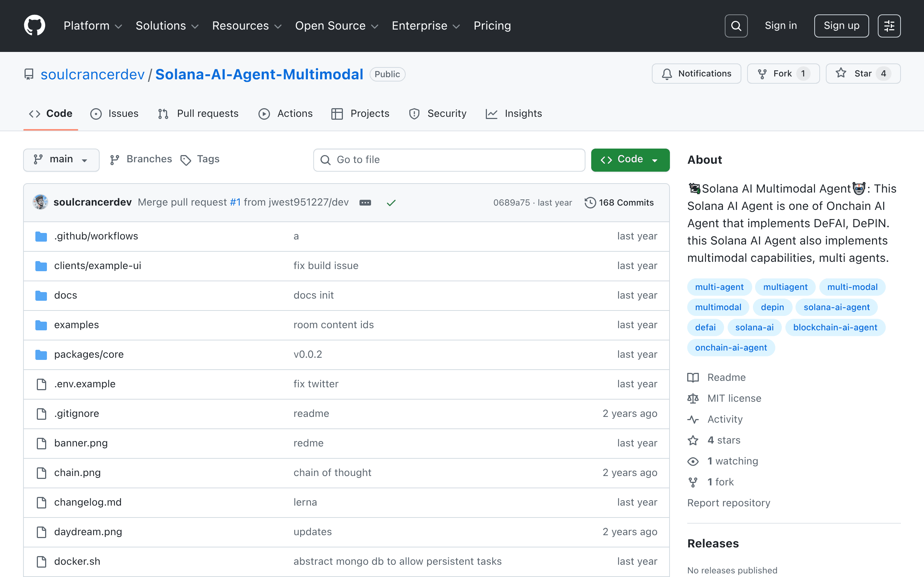
Task: Open the packages/core folder
Action: coord(89,354)
